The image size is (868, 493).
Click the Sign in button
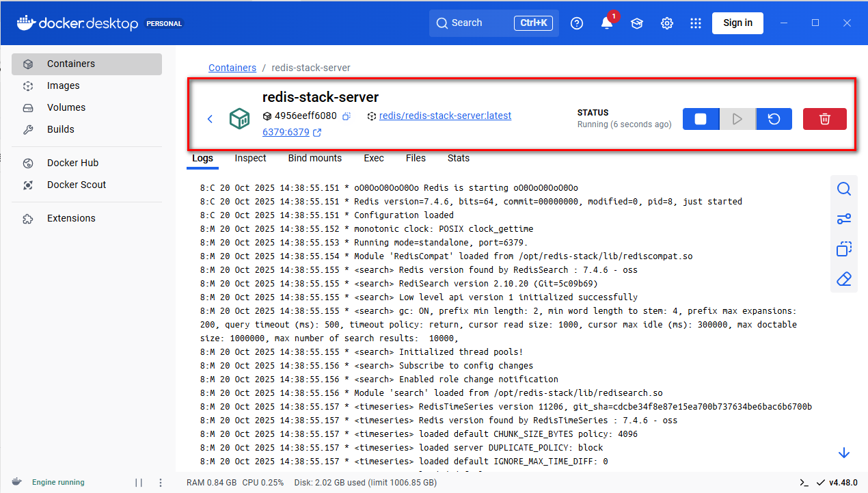click(x=737, y=23)
